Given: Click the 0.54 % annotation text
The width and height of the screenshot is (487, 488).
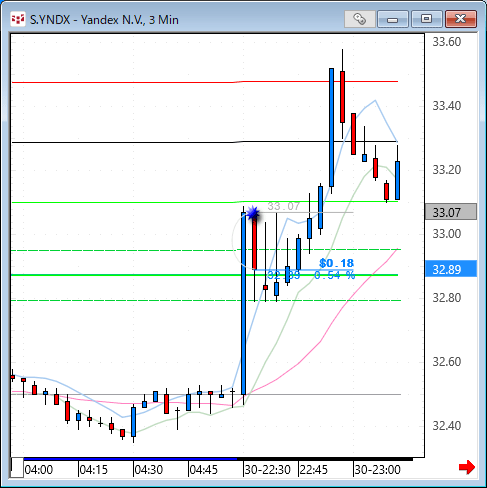Looking at the screenshot, I should 335,275.
